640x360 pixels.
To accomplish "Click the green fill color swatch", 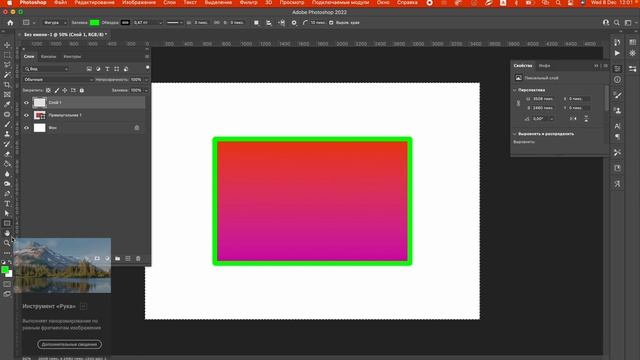I will 95,23.
